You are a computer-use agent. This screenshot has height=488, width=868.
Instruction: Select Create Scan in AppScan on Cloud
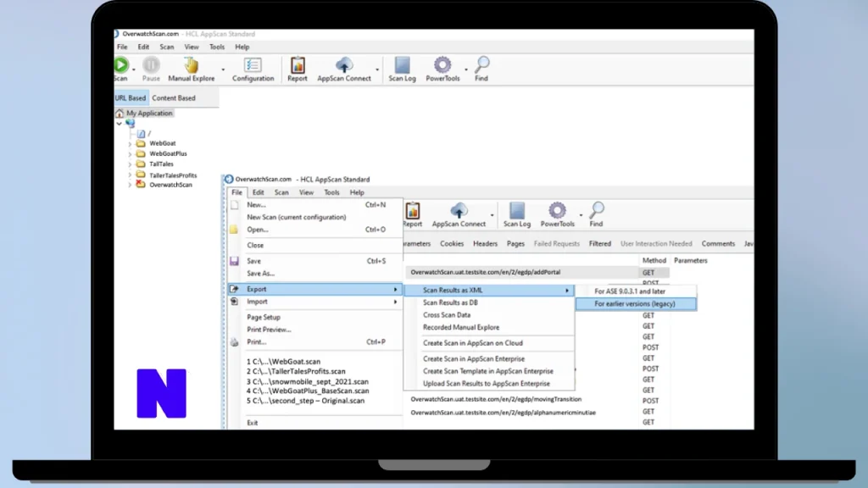pyautogui.click(x=472, y=343)
